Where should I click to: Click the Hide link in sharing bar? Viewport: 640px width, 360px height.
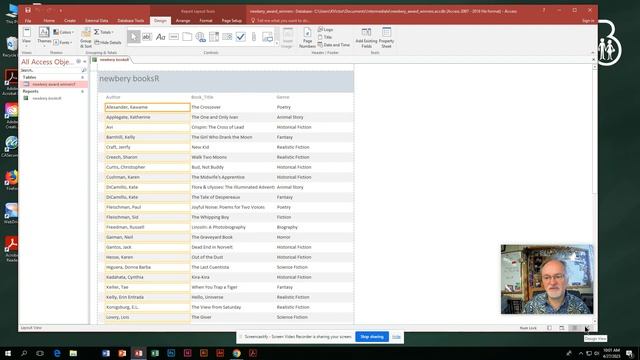(x=396, y=337)
